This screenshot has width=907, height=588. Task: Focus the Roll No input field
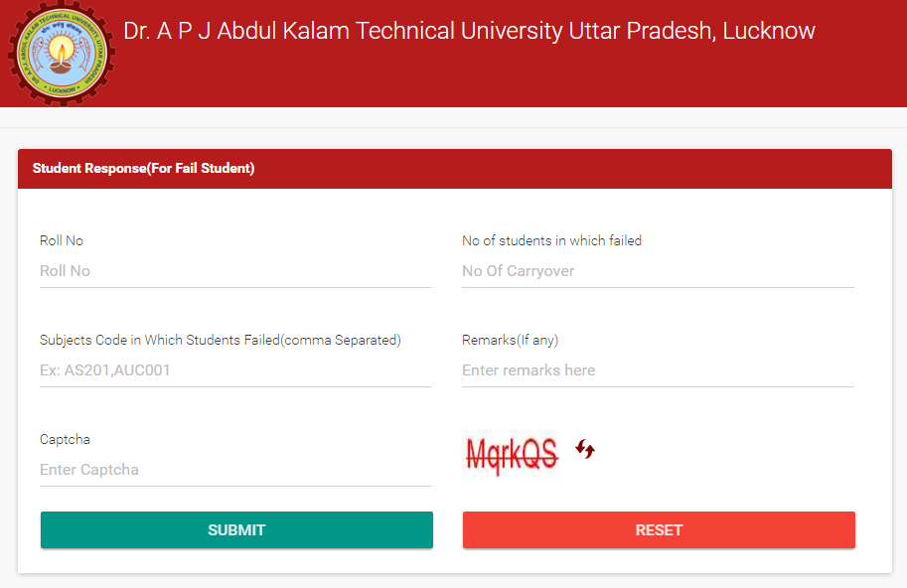235,271
